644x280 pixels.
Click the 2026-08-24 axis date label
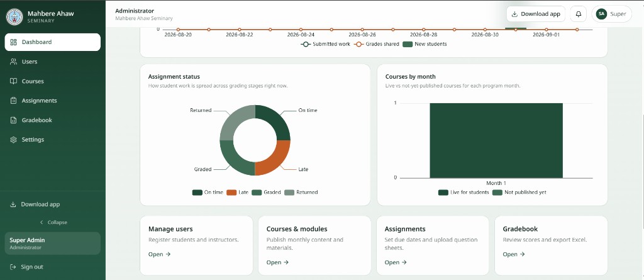[301, 35]
